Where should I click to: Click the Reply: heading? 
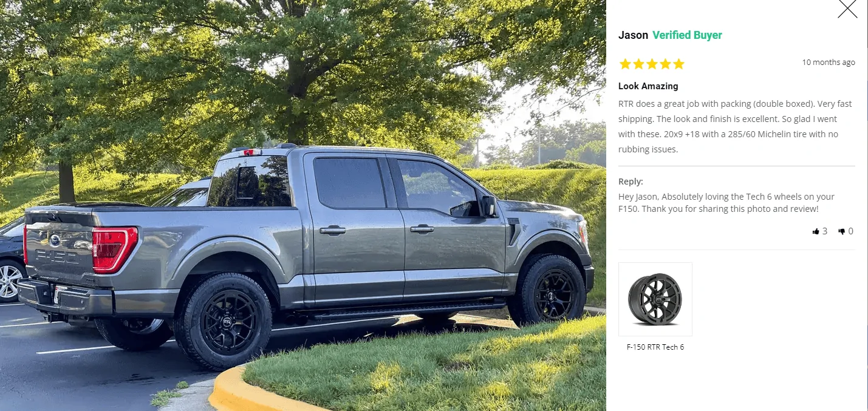630,182
